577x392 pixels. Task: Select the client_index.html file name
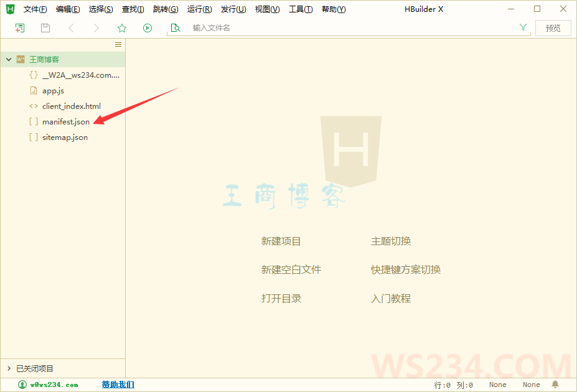[72, 106]
